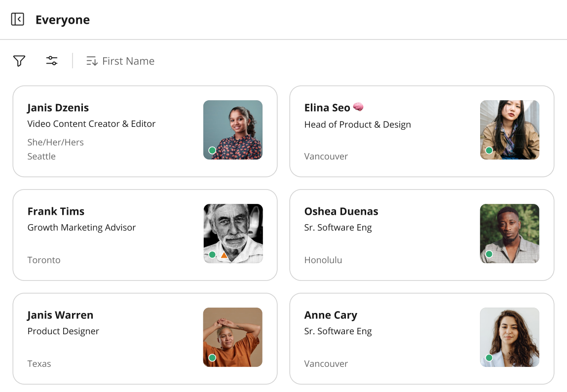Click the Everyone page title
This screenshot has width=567, height=392.
point(63,20)
